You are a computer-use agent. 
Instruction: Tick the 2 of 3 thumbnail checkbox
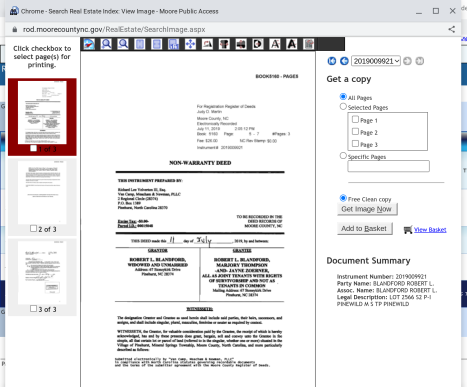coord(33,229)
